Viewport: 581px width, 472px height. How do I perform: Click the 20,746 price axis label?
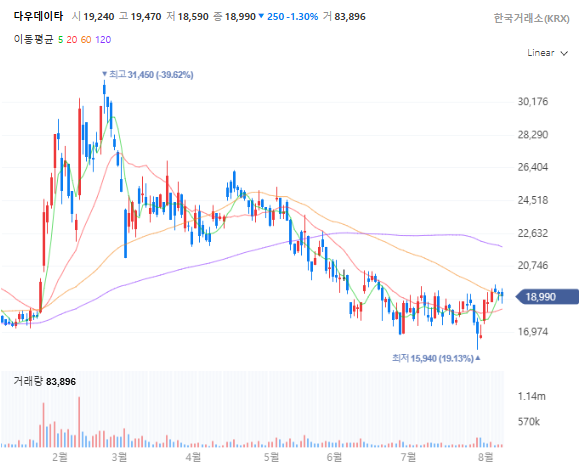coord(532,266)
